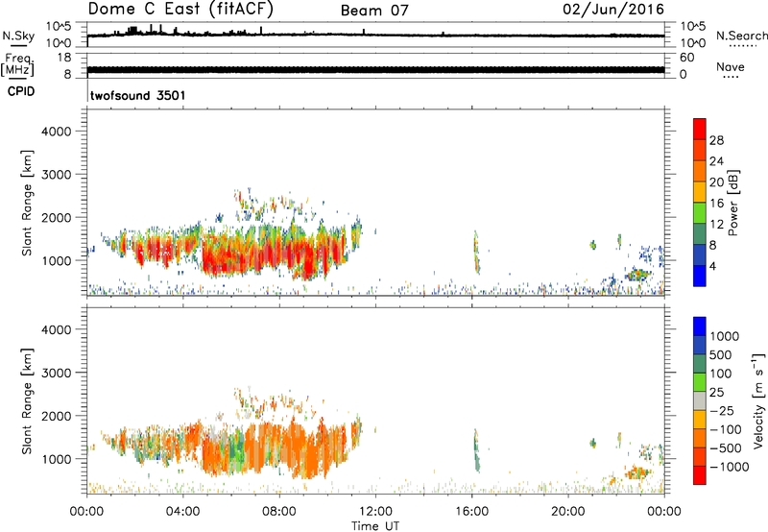Click the Slant Range axis title of power panel

point(27,203)
